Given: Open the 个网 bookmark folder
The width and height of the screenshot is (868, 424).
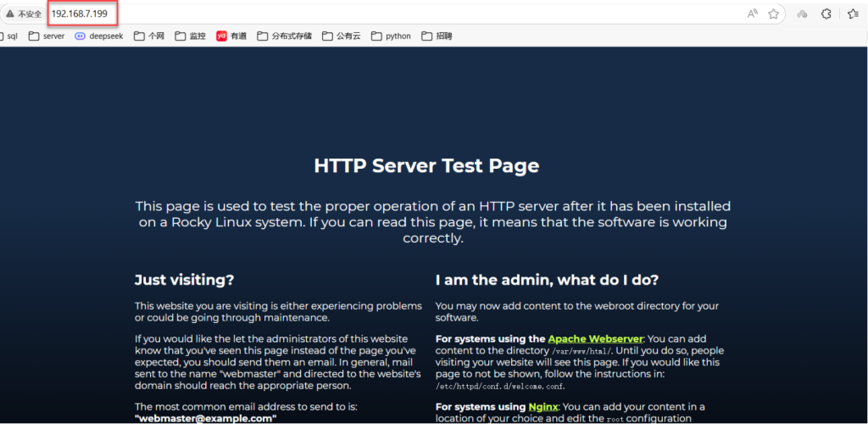Looking at the screenshot, I should click(149, 36).
